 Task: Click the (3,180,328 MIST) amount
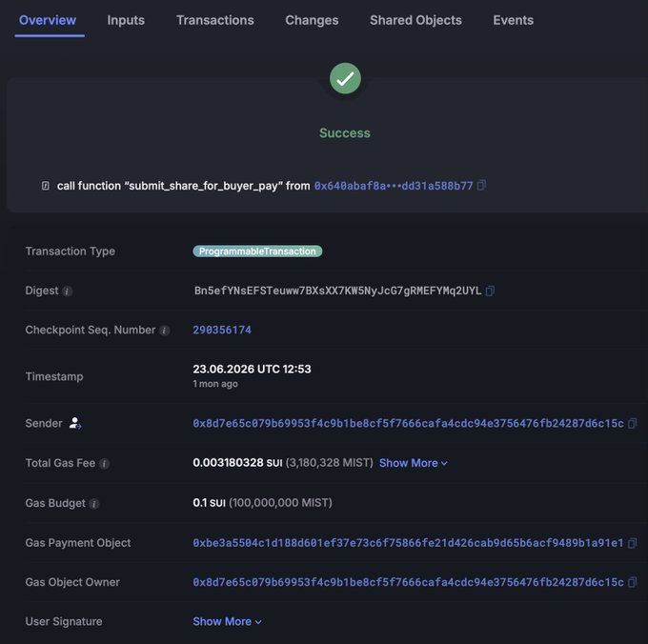[330, 463]
